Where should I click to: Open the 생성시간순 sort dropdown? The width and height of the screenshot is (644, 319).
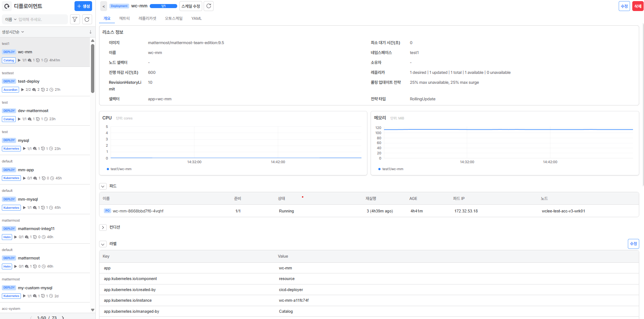point(13,32)
